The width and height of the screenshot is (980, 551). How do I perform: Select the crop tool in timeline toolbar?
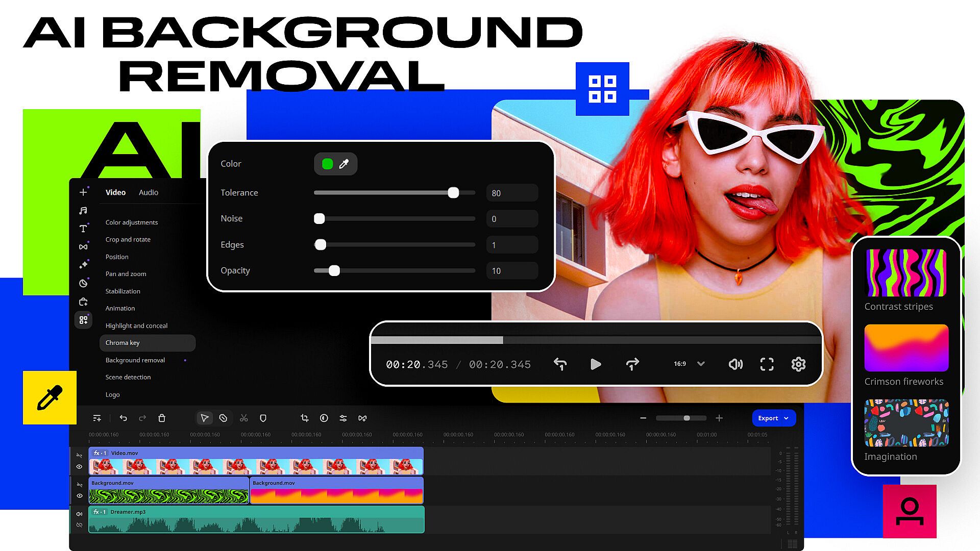305,418
